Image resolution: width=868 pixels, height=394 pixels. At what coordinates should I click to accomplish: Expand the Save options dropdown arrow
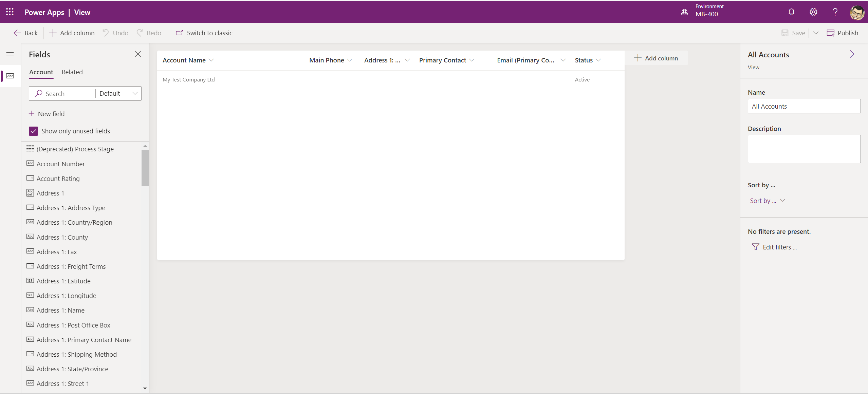coord(816,33)
